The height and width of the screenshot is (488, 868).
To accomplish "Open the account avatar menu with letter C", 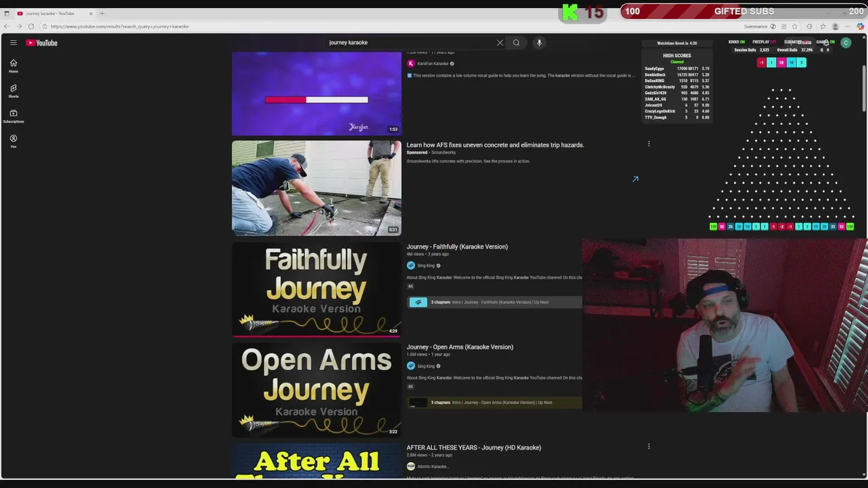I will (x=846, y=43).
